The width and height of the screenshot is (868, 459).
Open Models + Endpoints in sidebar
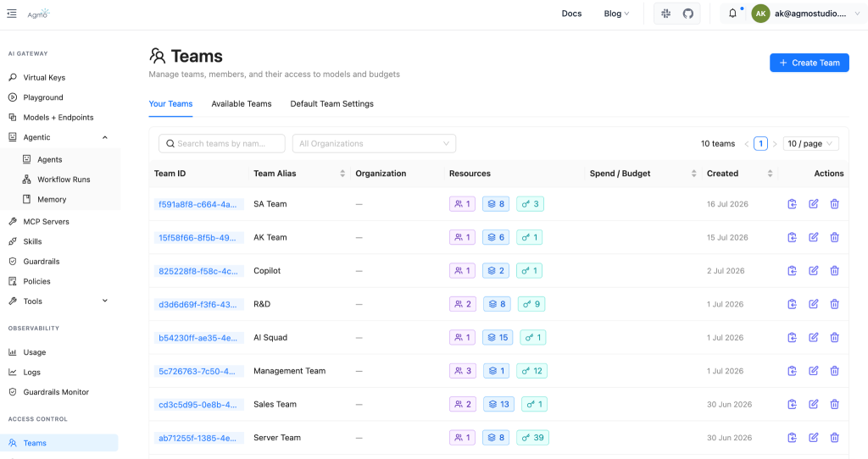point(59,117)
